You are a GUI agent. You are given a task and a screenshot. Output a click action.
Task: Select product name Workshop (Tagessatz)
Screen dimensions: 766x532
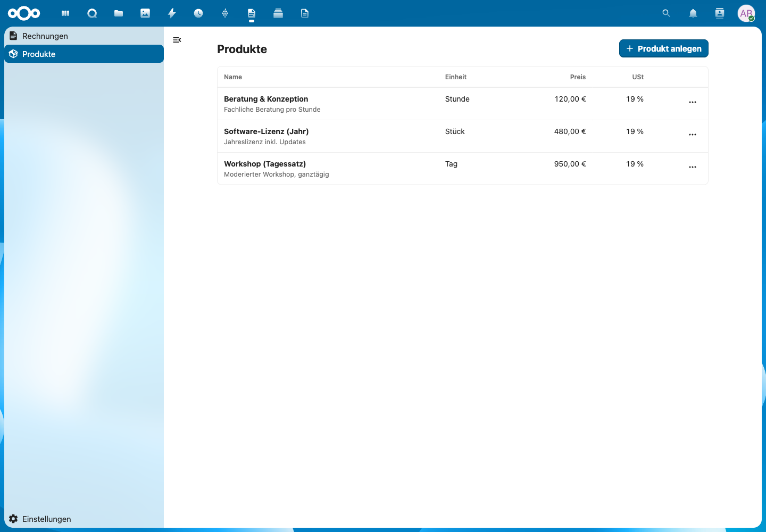tap(265, 164)
